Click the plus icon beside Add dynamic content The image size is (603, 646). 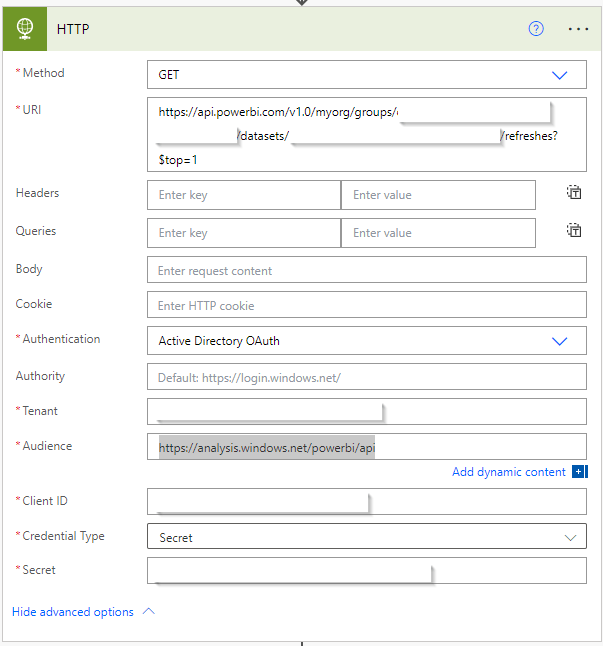579,472
